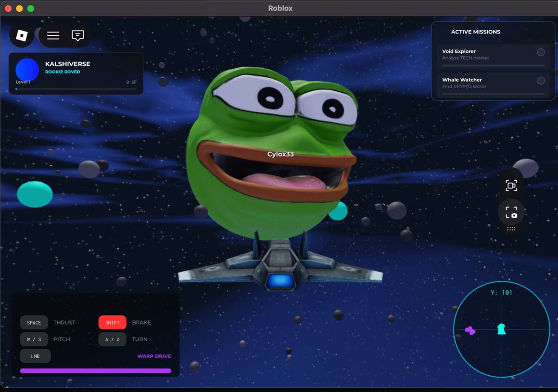Open the chat bubble icon
This screenshot has height=392, width=558.
[x=78, y=36]
